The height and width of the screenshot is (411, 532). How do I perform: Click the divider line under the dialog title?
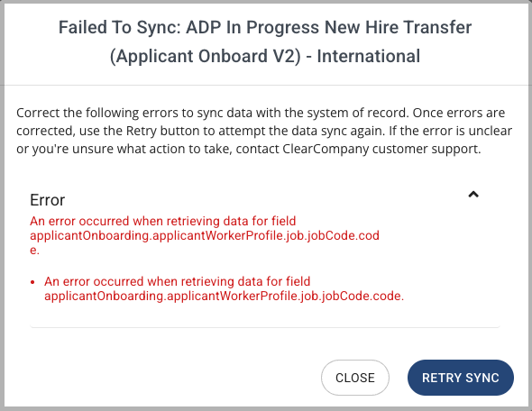pyautogui.click(x=266, y=85)
